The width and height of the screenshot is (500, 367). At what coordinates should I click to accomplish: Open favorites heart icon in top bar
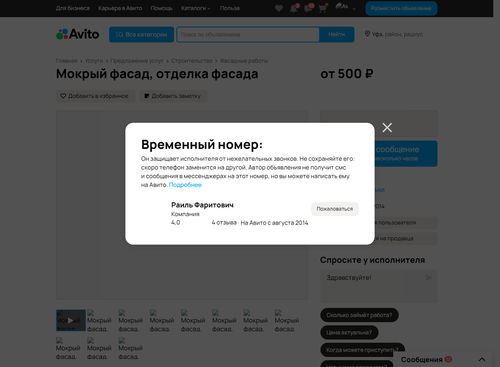[279, 8]
